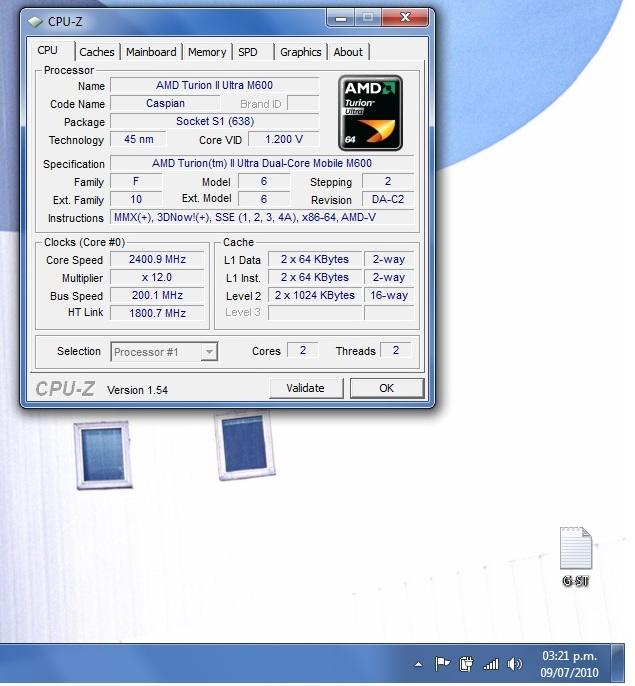Click the Bus Speed value 200.1 MHz
Screen dimensions: 635x686
pyautogui.click(x=157, y=295)
